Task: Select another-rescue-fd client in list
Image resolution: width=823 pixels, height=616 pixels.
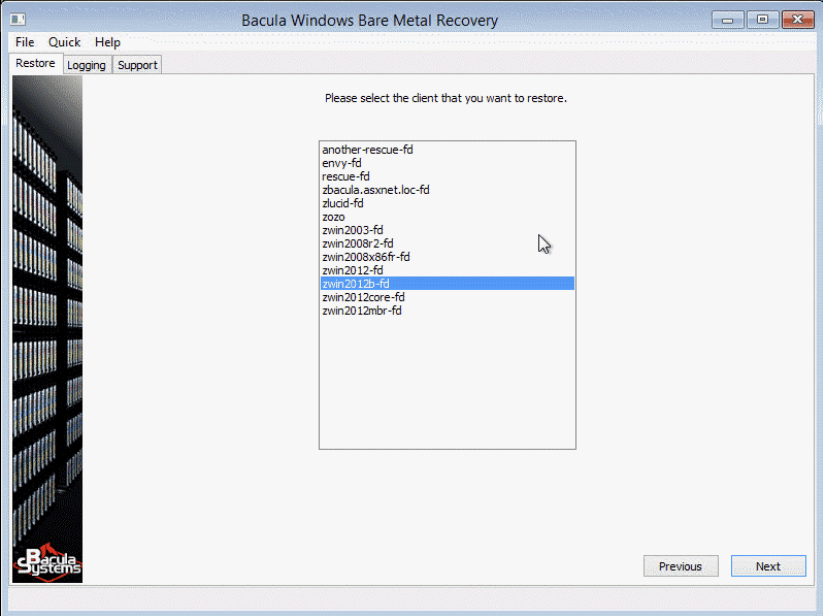Action: 367,149
